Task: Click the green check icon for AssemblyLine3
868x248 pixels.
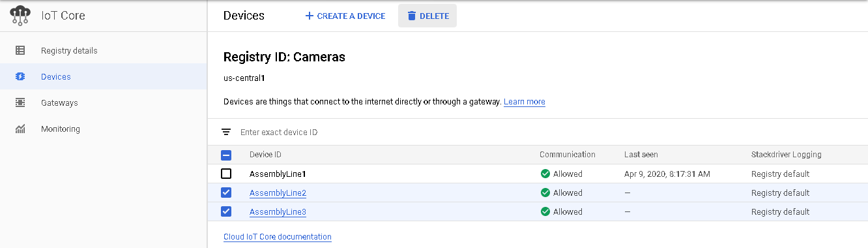Action: point(545,211)
